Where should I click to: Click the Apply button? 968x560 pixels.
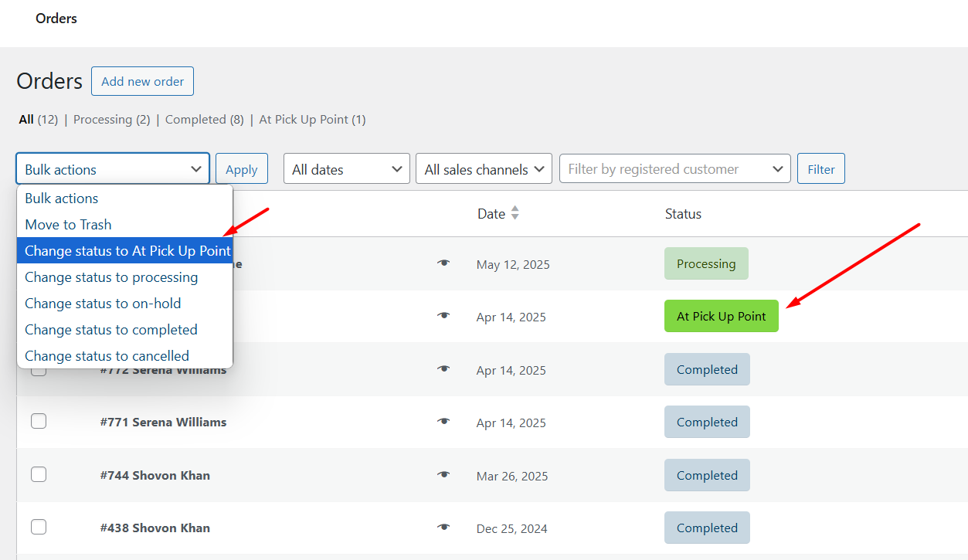(x=242, y=169)
